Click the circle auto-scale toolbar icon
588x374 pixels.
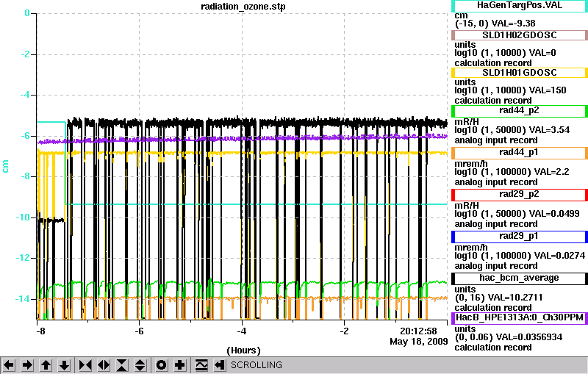coord(162,365)
